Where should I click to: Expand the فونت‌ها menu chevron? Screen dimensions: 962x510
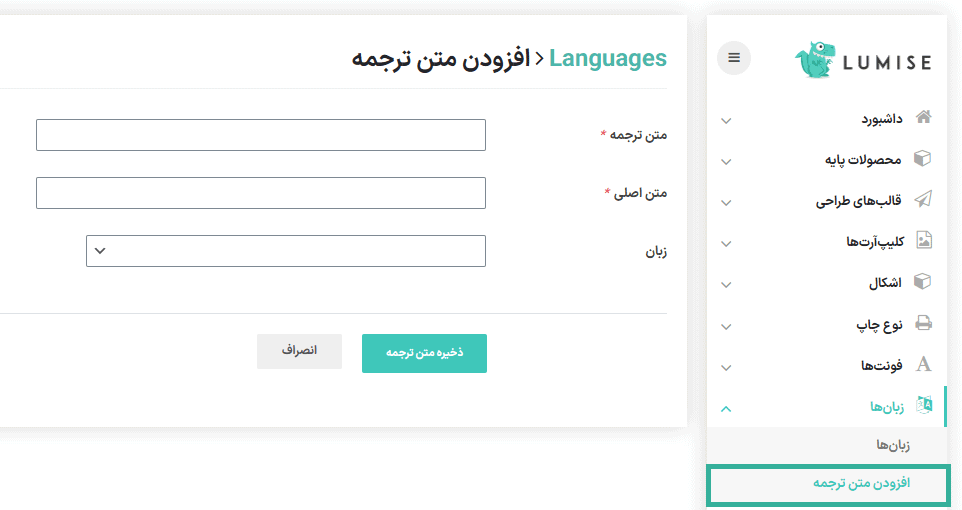726,367
